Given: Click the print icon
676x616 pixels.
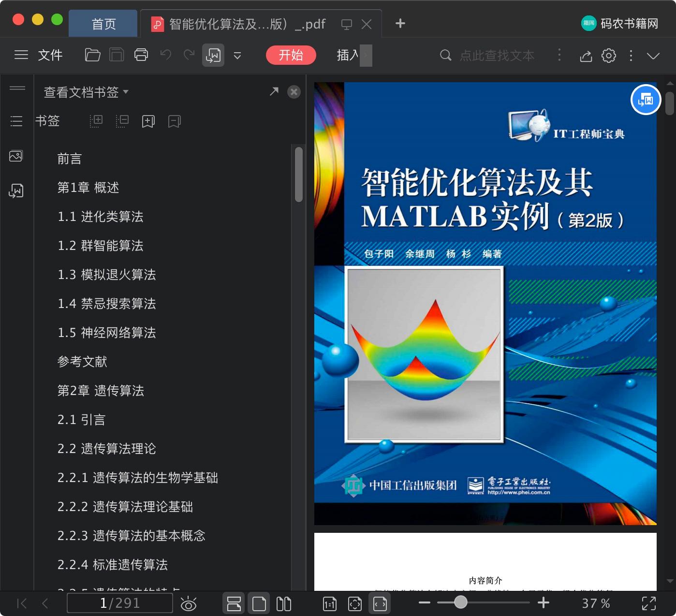Looking at the screenshot, I should click(141, 55).
